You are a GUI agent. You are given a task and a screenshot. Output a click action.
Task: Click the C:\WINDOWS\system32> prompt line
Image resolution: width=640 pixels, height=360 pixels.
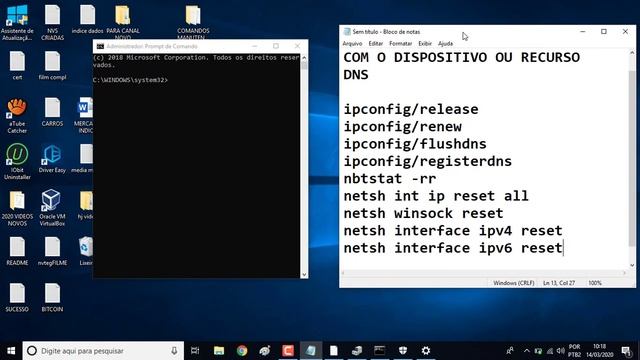(x=130, y=80)
